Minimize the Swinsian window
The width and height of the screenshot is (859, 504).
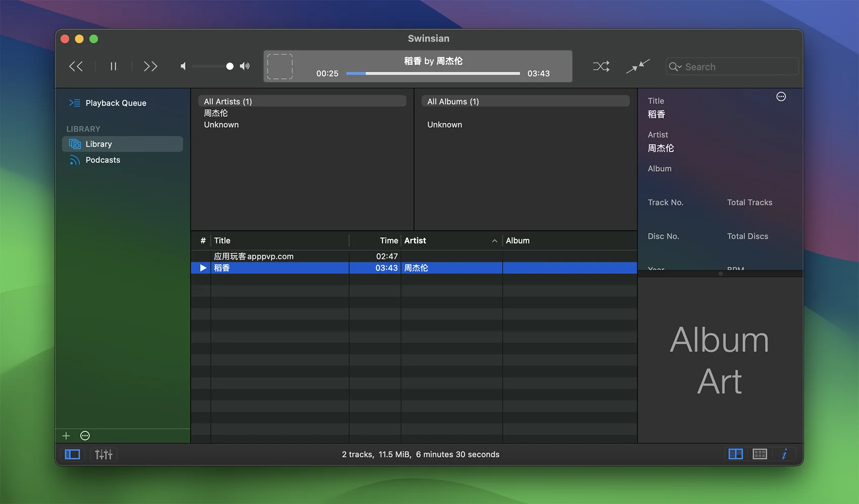point(79,39)
